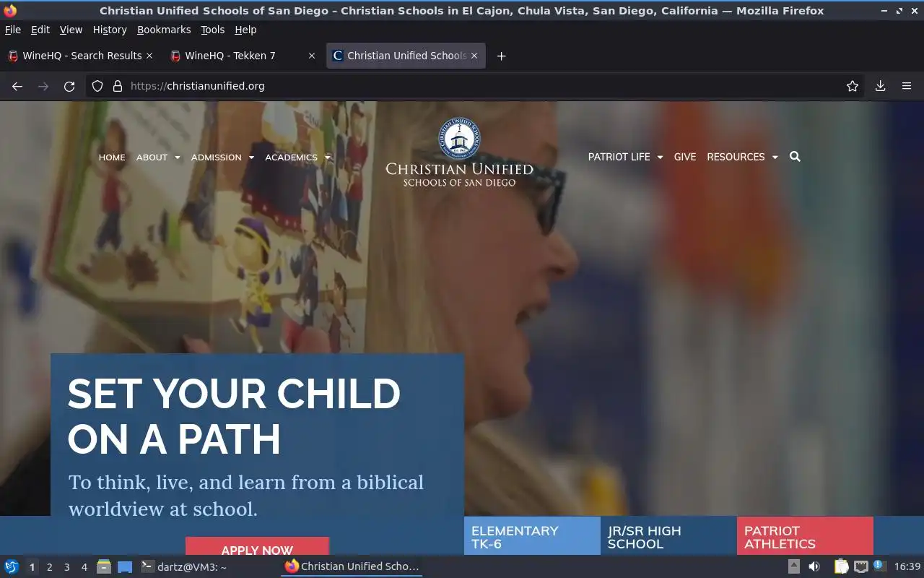Open the File menu
Image resolution: width=924 pixels, height=578 pixels.
[13, 30]
